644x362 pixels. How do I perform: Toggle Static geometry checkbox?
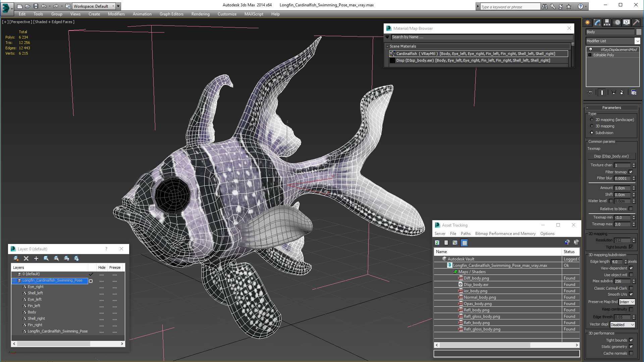pos(631,347)
